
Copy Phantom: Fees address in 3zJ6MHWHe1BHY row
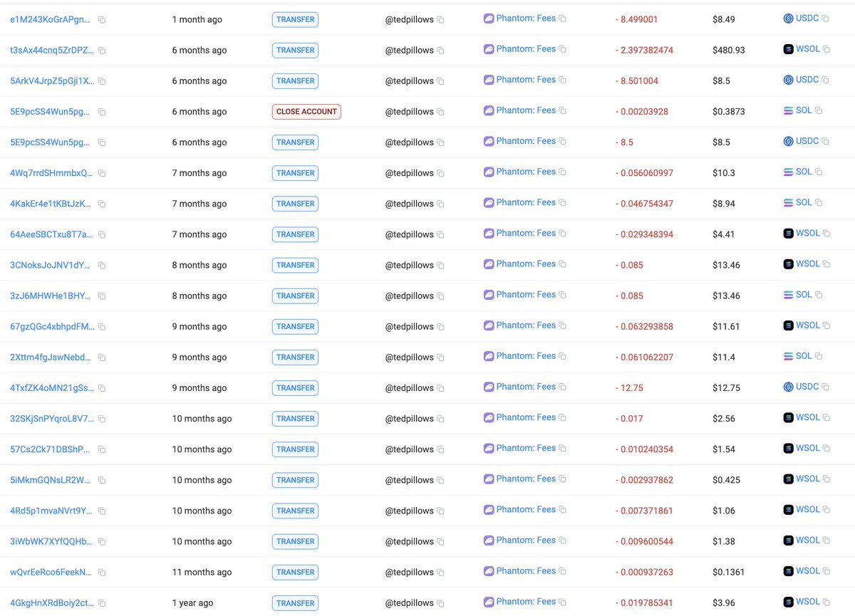point(563,295)
